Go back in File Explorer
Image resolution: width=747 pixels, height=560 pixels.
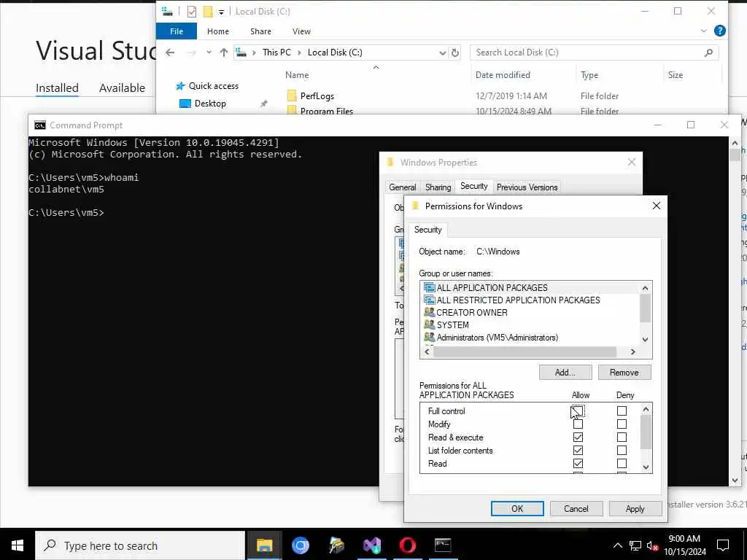point(170,52)
